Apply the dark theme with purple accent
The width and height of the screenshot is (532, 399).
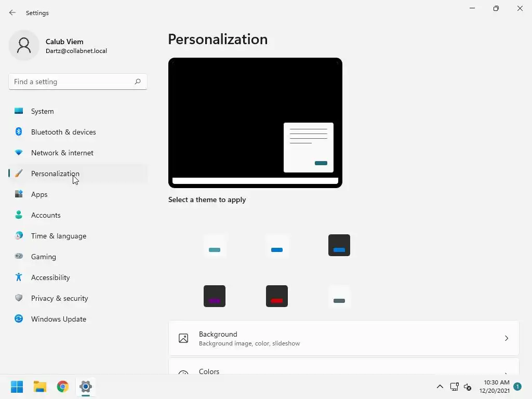(215, 296)
